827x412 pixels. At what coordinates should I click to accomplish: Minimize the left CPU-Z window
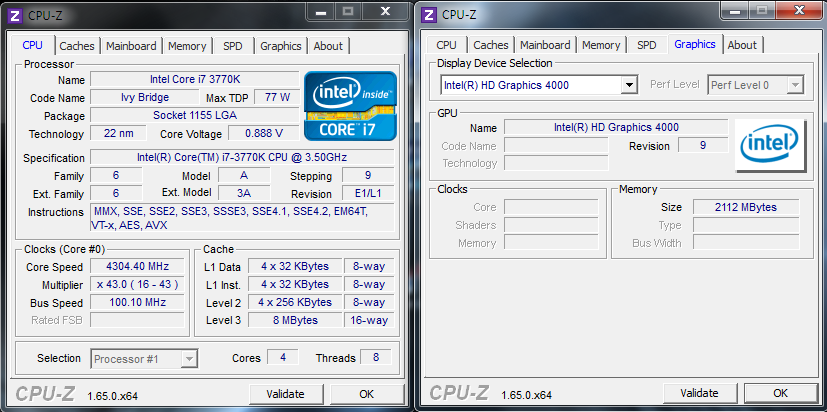(321, 11)
